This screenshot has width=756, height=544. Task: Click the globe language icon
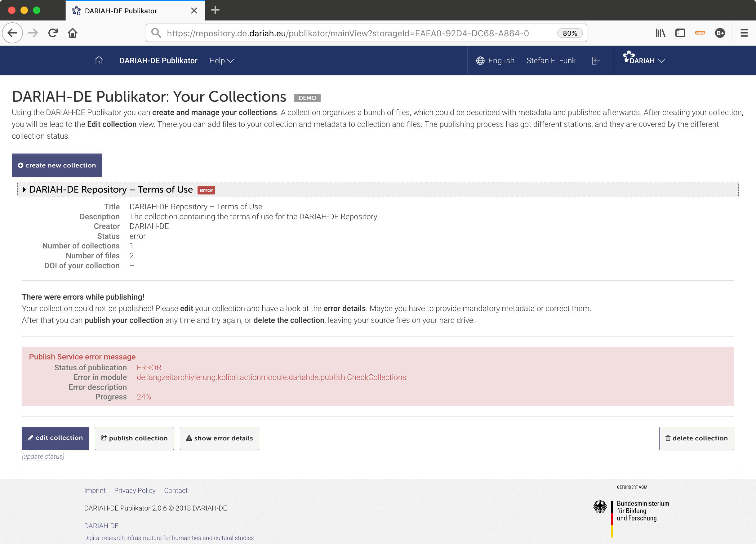tap(480, 60)
